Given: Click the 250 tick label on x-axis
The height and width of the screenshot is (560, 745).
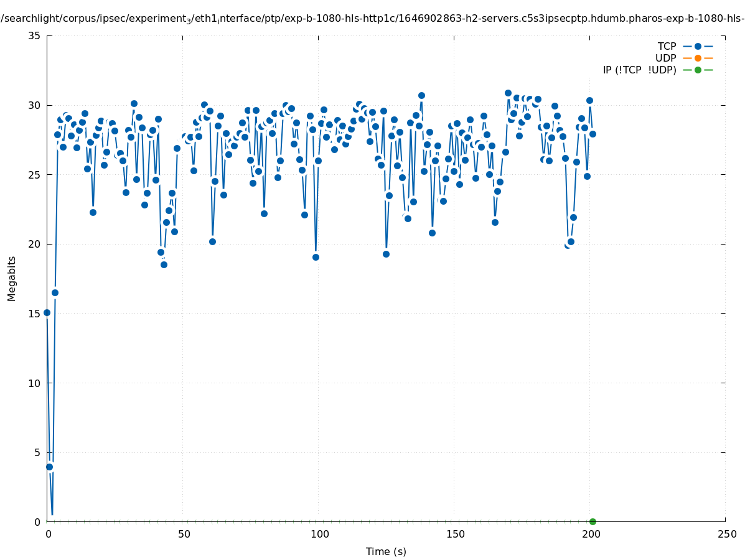Looking at the screenshot, I should (x=726, y=534).
